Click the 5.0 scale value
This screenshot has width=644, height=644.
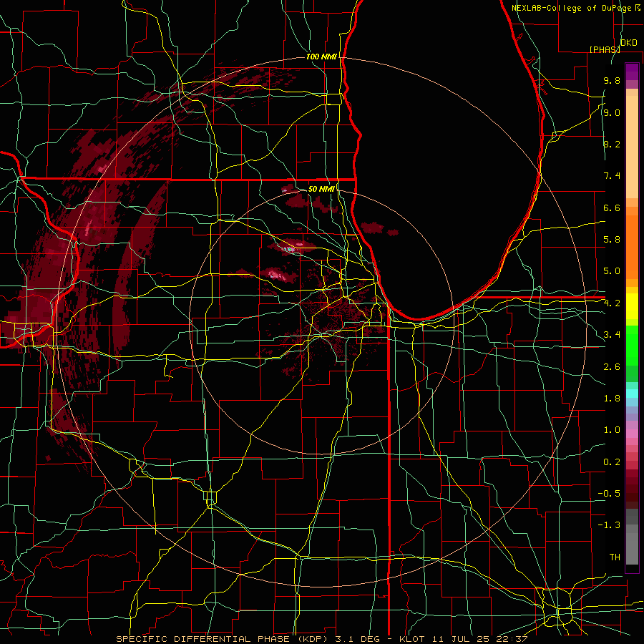coord(612,271)
